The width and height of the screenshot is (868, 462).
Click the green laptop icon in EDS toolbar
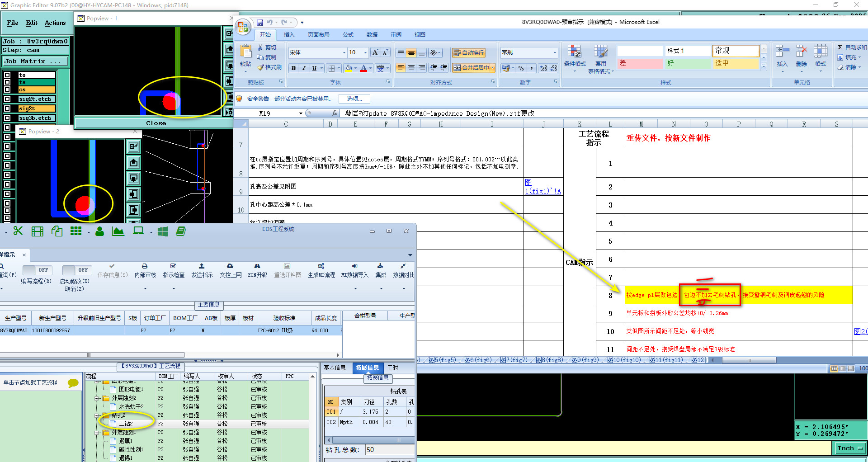138,231
